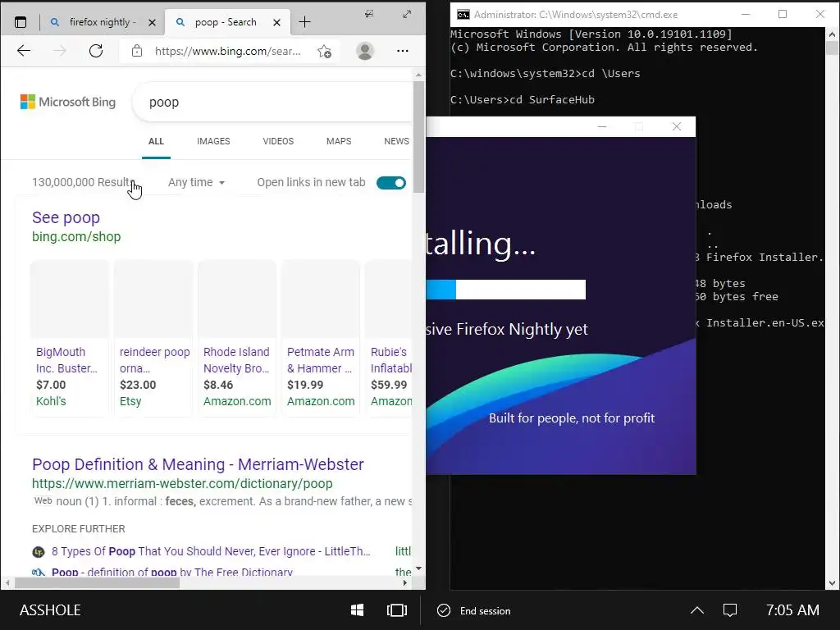The height and width of the screenshot is (630, 840).
Task: Close the Firefox installer window
Action: [x=677, y=126]
